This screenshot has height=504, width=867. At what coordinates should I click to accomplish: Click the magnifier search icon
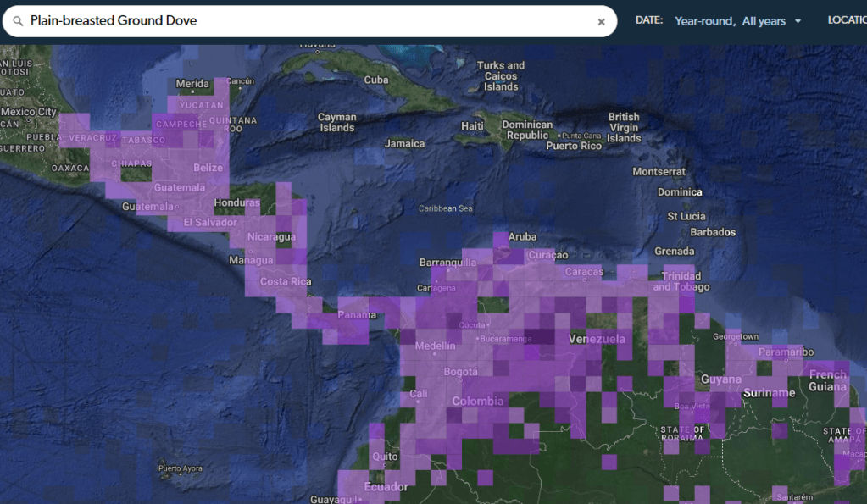(x=18, y=21)
